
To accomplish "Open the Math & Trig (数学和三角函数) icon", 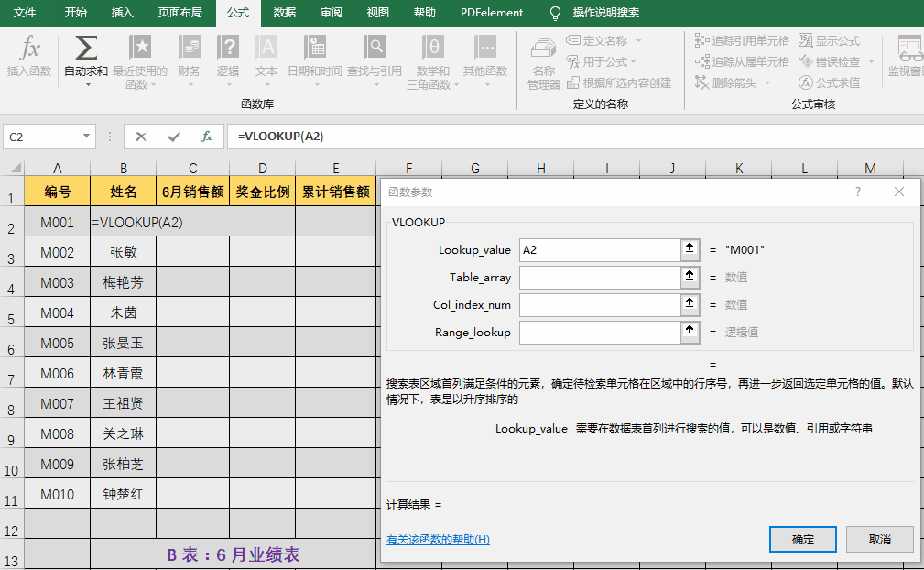I will (x=433, y=47).
